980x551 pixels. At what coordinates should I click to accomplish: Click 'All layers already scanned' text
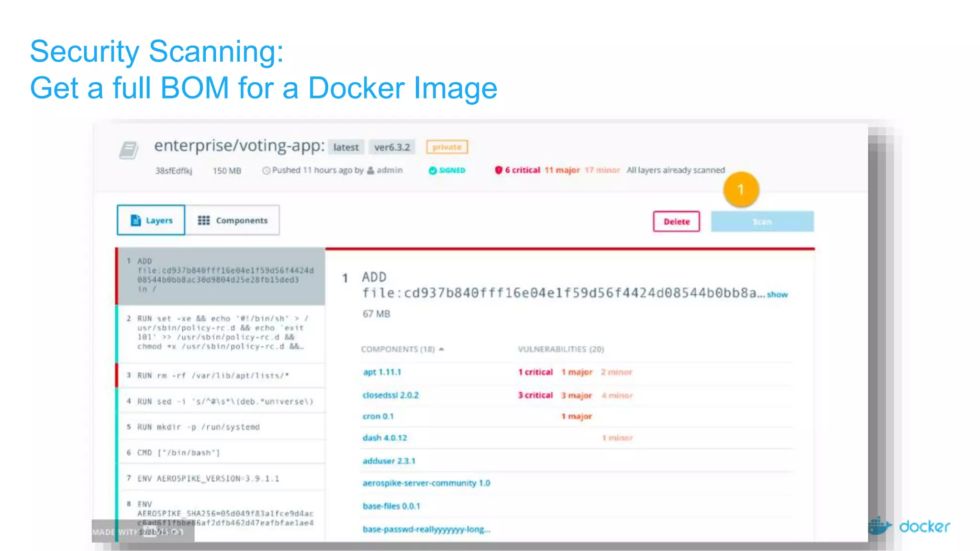[x=676, y=170]
